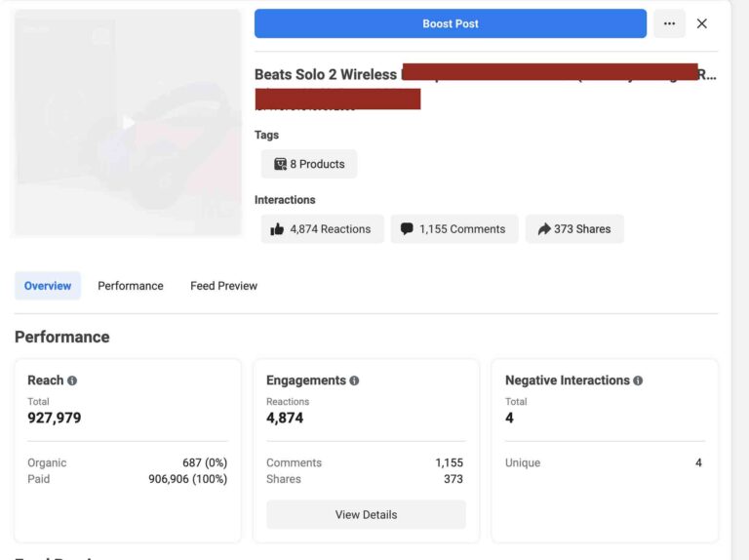
Task: Click the Organic label in Reach card
Action: coord(47,462)
